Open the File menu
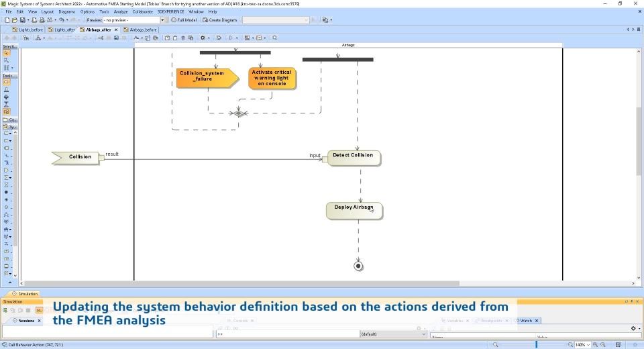This screenshot has width=644, height=349. [9, 11]
